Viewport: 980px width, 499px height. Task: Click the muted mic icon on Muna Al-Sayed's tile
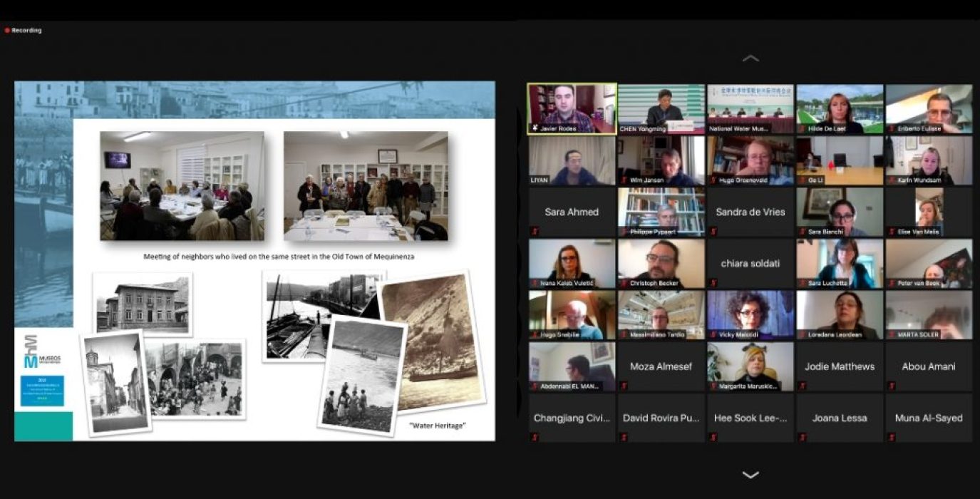[x=891, y=437]
